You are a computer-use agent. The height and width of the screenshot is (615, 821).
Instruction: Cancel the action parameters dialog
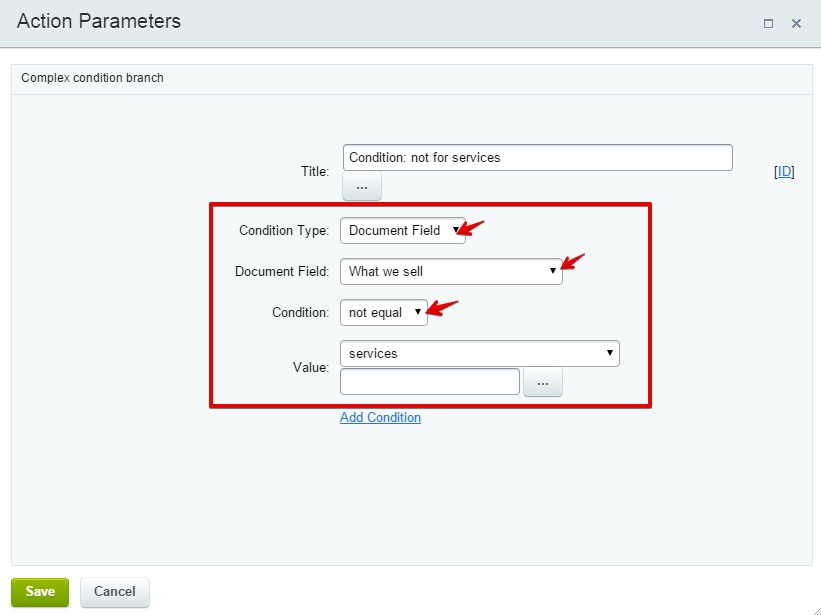click(x=115, y=592)
